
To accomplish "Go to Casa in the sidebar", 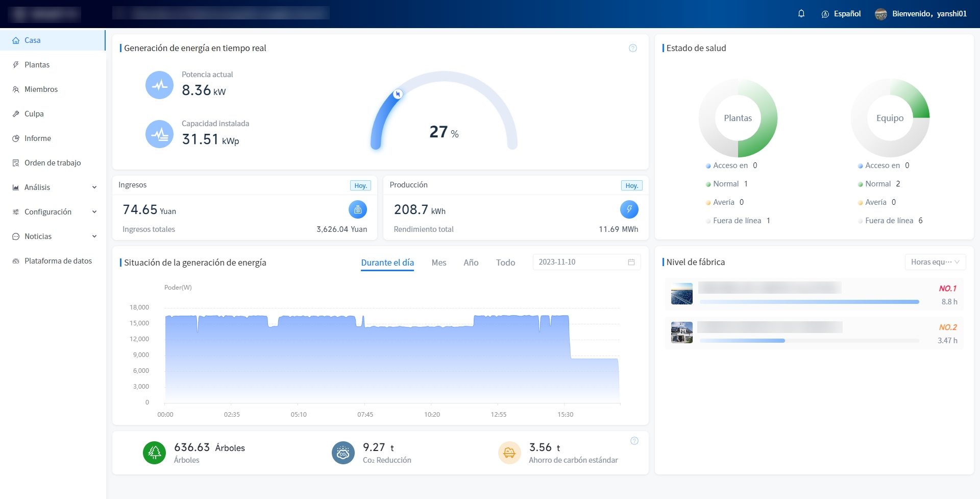I will click(53, 40).
